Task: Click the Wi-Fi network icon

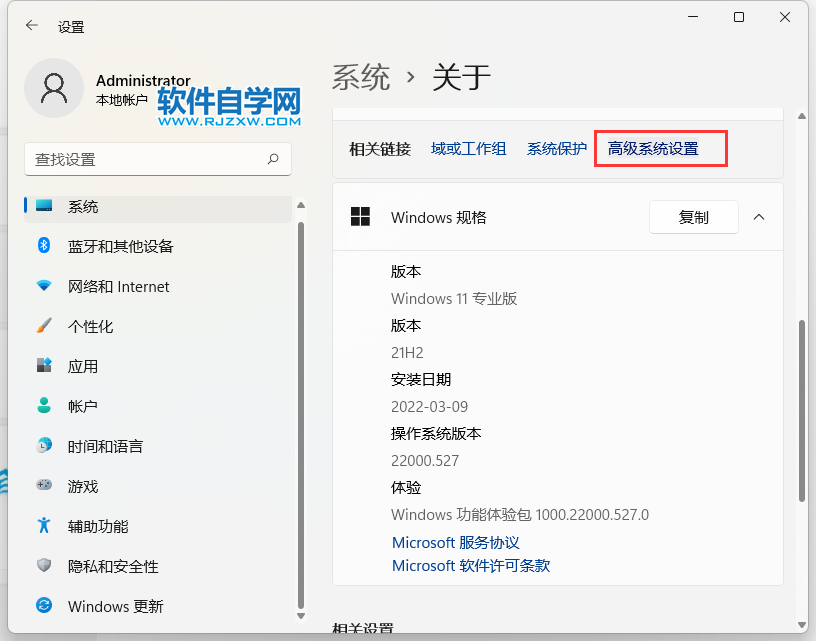Action: tap(44, 286)
